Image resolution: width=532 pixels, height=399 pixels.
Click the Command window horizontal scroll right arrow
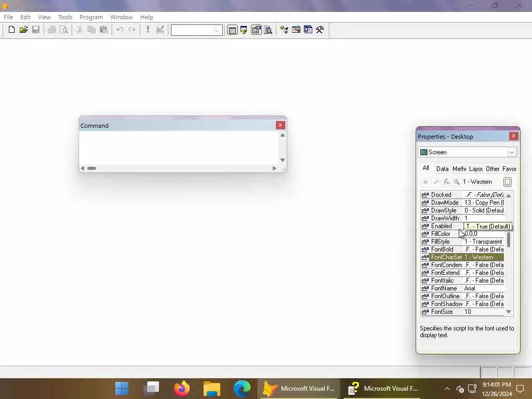274,168
